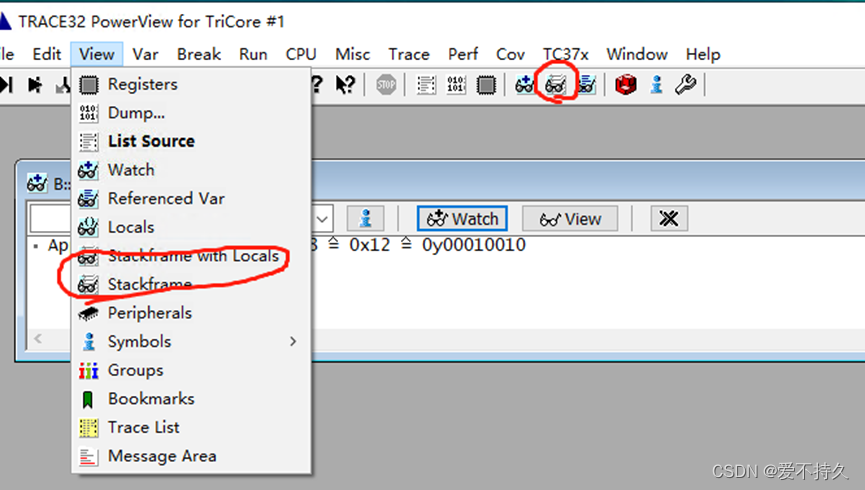865x490 pixels.
Task: Open the variable combo box dropdown arrow
Action: pos(322,219)
